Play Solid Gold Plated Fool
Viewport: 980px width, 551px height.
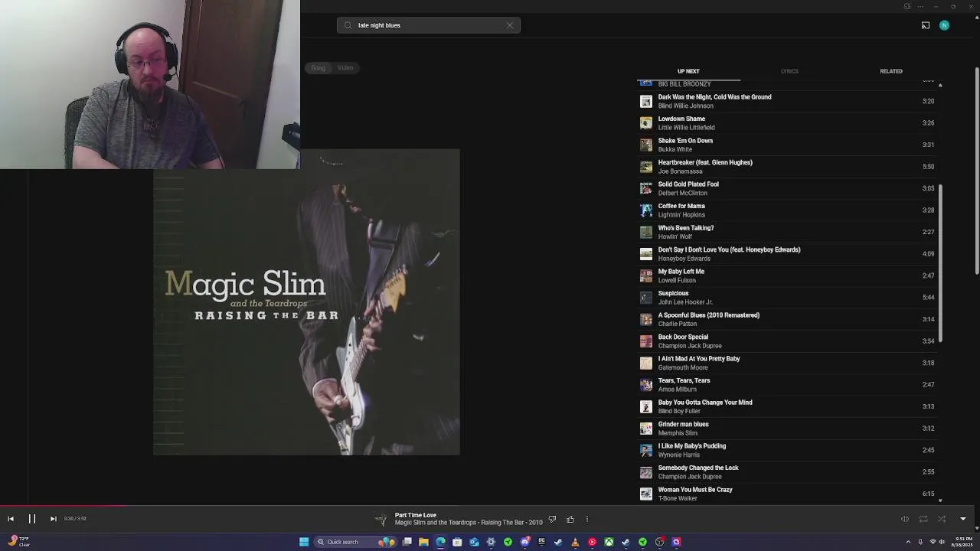[787, 188]
